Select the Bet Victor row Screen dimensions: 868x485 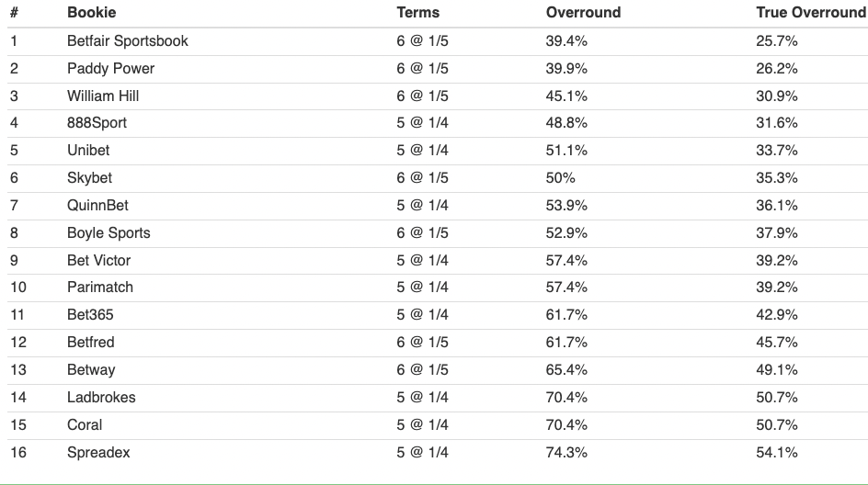[438, 261]
